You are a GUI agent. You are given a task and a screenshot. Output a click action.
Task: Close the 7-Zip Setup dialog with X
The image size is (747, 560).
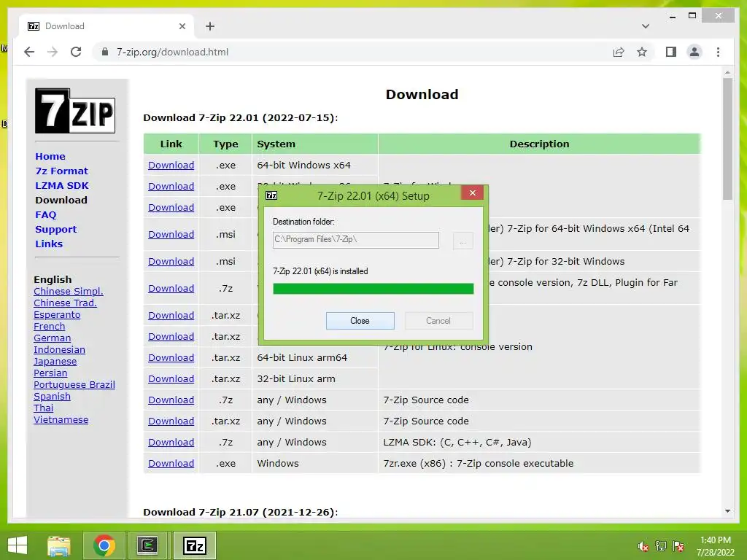tap(472, 192)
